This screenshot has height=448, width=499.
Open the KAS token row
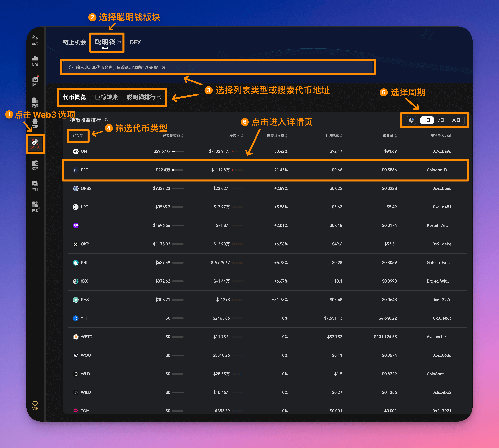[267, 300]
